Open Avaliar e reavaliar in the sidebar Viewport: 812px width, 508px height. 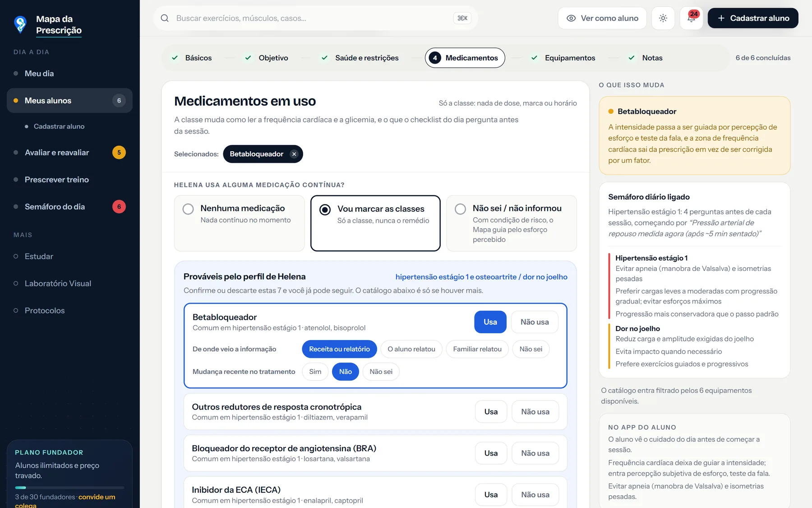(69, 153)
